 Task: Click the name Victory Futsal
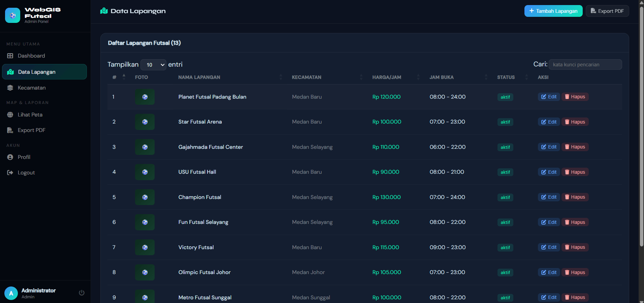(x=196, y=247)
